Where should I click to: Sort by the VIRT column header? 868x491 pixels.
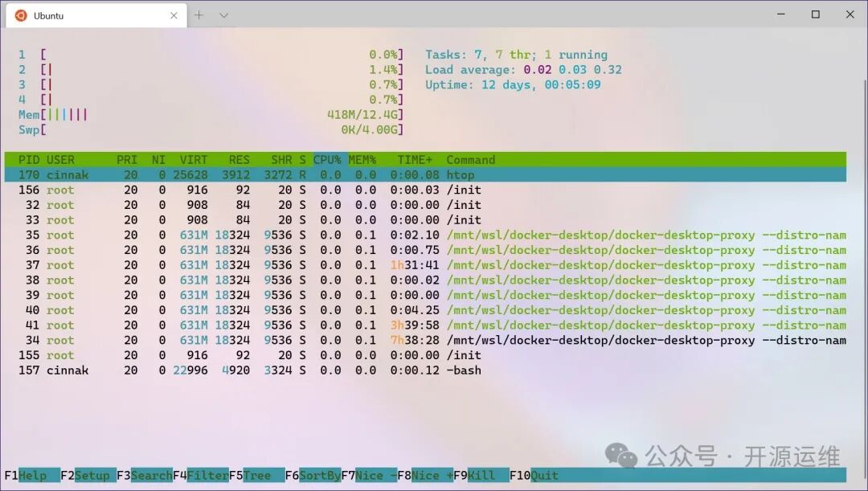tap(194, 160)
